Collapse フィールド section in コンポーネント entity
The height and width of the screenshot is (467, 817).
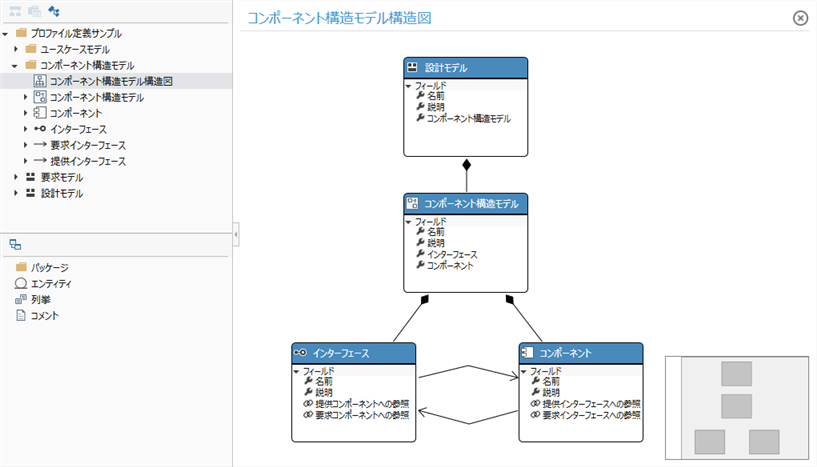point(523,371)
